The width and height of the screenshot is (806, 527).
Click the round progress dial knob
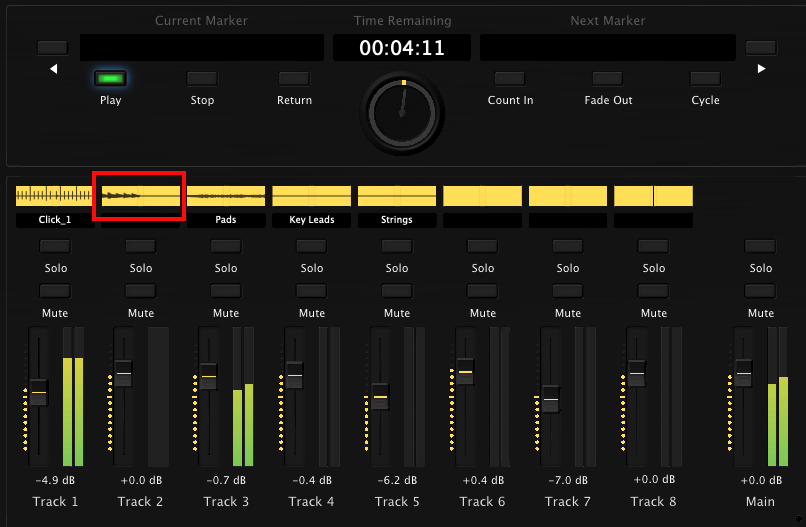[x=402, y=113]
